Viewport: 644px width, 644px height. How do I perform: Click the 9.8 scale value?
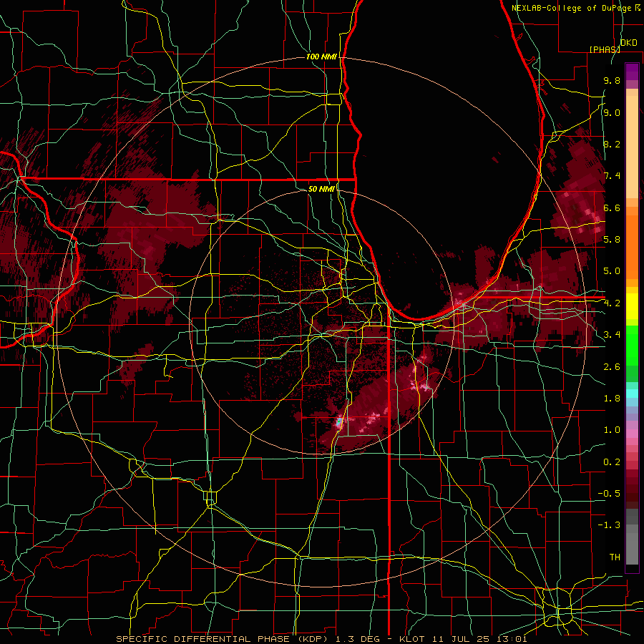612,80
